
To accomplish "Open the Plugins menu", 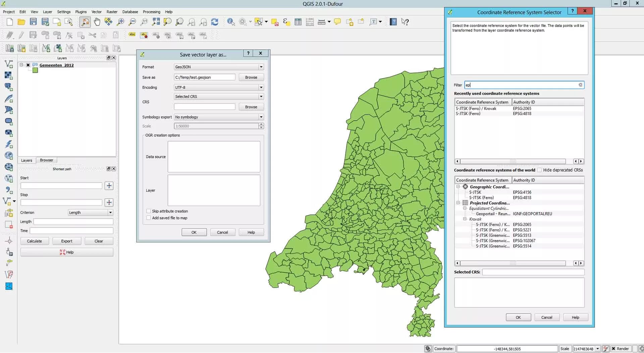I will (81, 12).
